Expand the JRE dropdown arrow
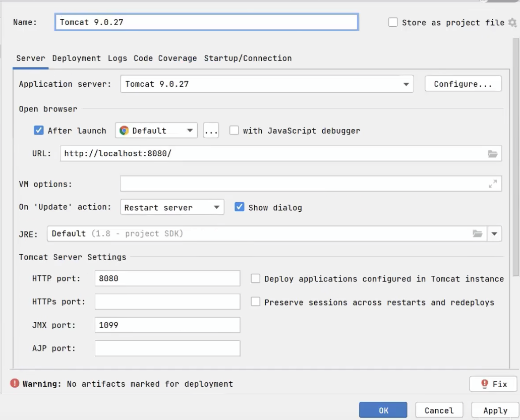The image size is (520, 420). click(494, 234)
